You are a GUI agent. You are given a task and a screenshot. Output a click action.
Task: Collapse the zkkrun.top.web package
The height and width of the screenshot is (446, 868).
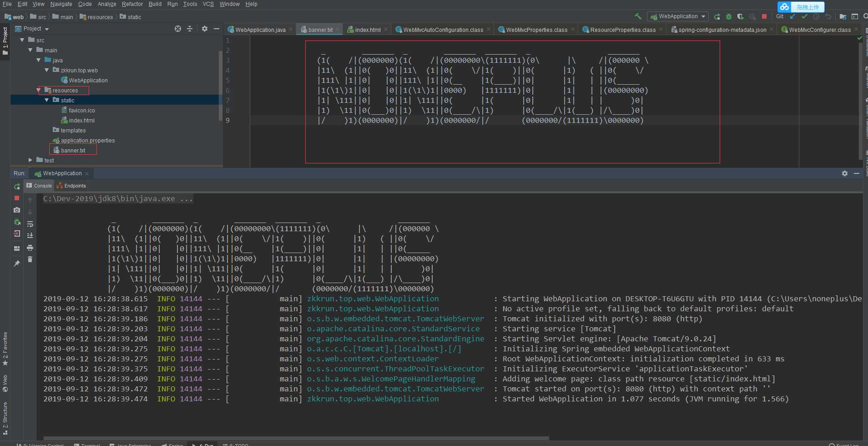pyautogui.click(x=46, y=70)
